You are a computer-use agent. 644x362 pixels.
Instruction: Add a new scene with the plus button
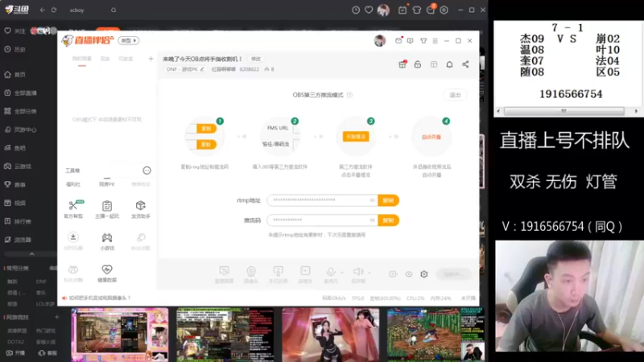pos(151,59)
